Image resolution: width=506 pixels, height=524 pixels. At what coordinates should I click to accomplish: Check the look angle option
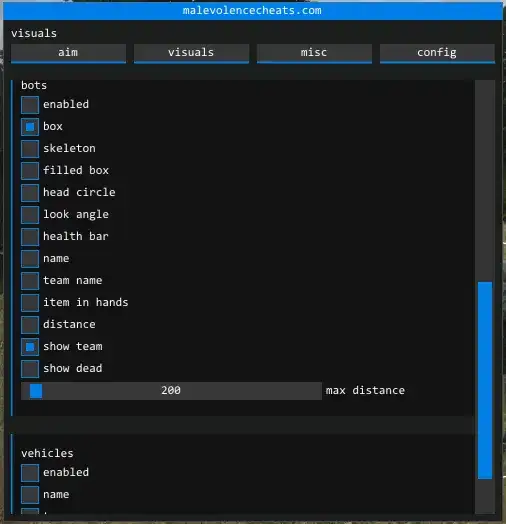(30, 215)
